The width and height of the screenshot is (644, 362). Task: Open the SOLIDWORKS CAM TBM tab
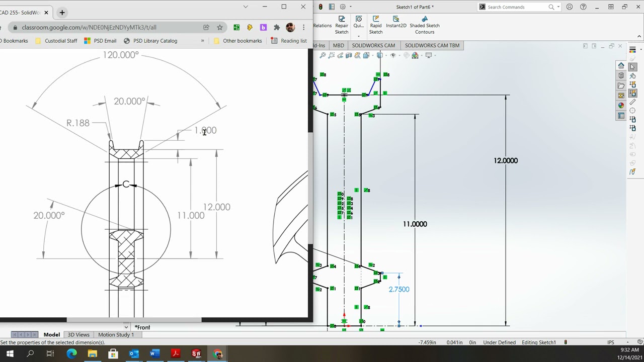coord(432,45)
